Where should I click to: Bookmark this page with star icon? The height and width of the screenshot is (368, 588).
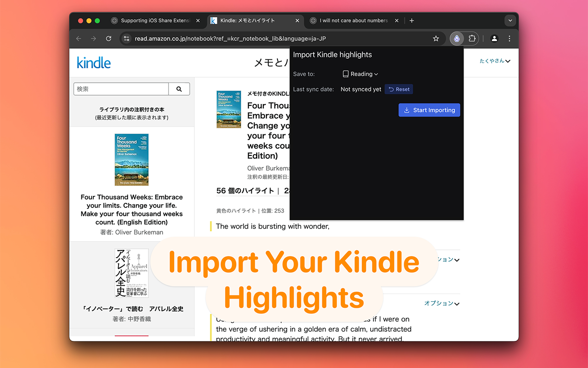tap(436, 39)
